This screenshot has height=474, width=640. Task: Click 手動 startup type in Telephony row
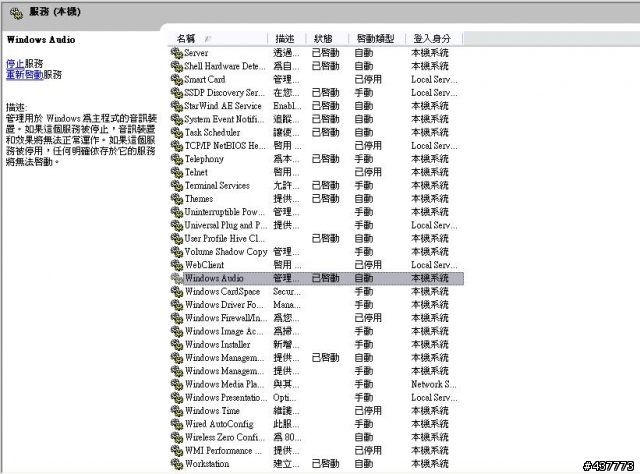click(364, 159)
